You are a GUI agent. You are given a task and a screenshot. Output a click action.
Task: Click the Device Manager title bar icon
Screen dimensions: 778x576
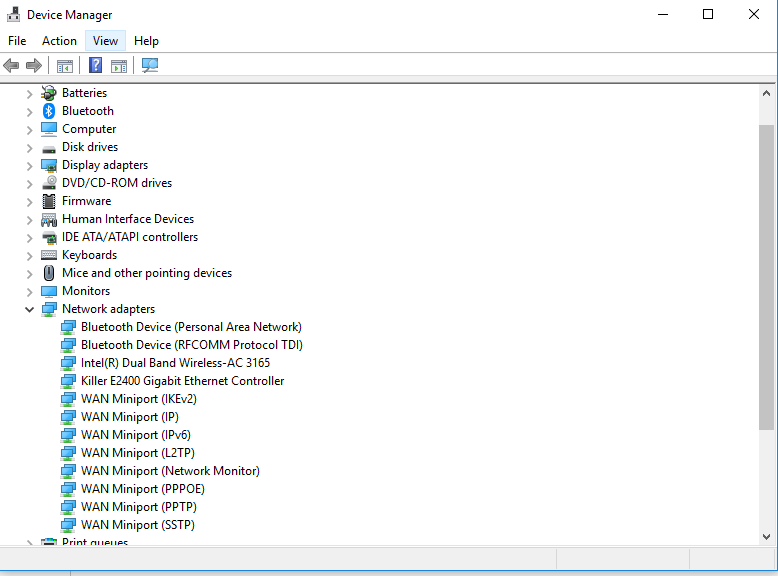tap(13, 14)
